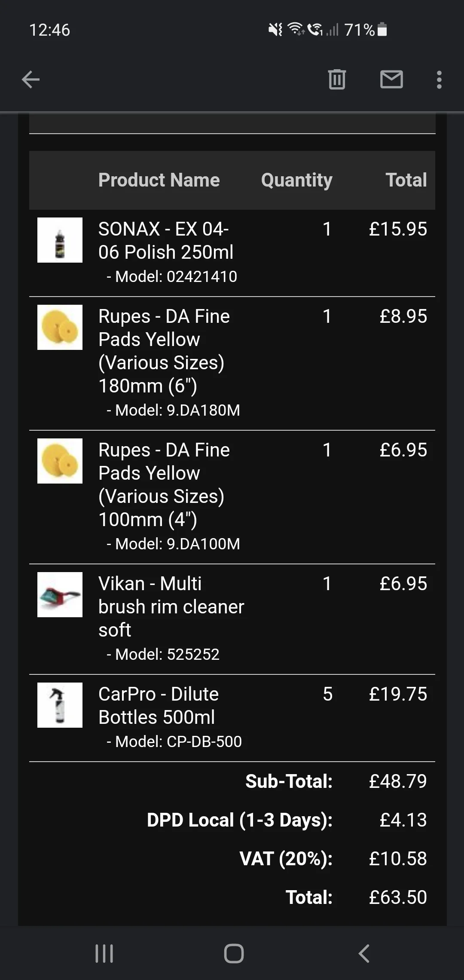464x980 pixels.
Task: Tap Android back chevron in navigation bar
Action: coord(364,953)
